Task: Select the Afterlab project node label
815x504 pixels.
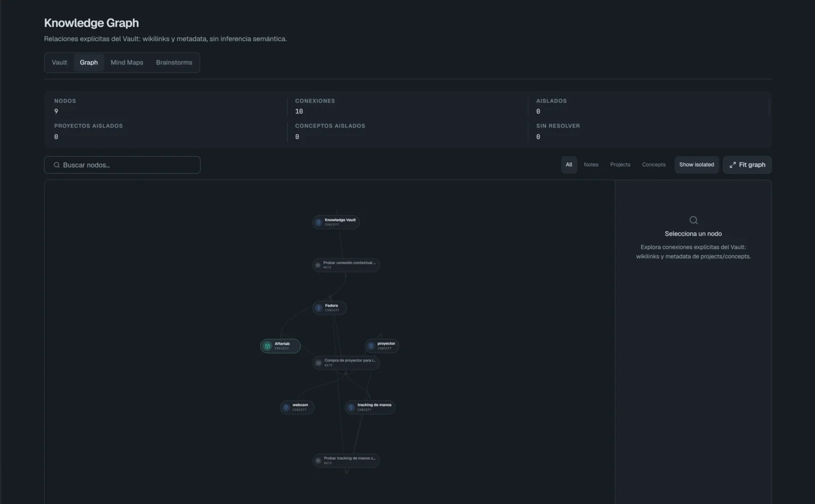Action: (x=282, y=344)
